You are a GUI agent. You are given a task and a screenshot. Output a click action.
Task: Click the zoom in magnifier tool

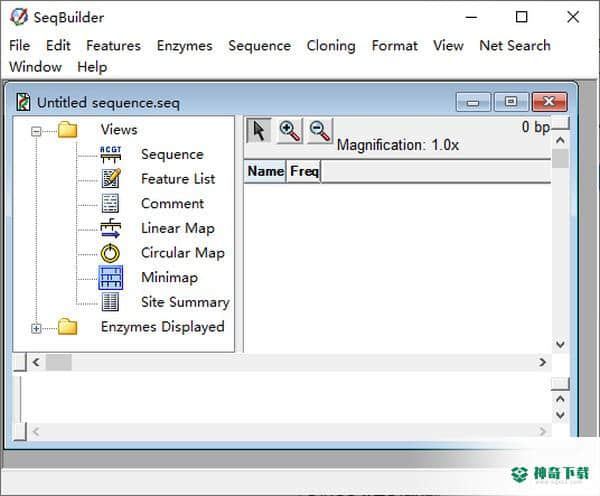(290, 131)
